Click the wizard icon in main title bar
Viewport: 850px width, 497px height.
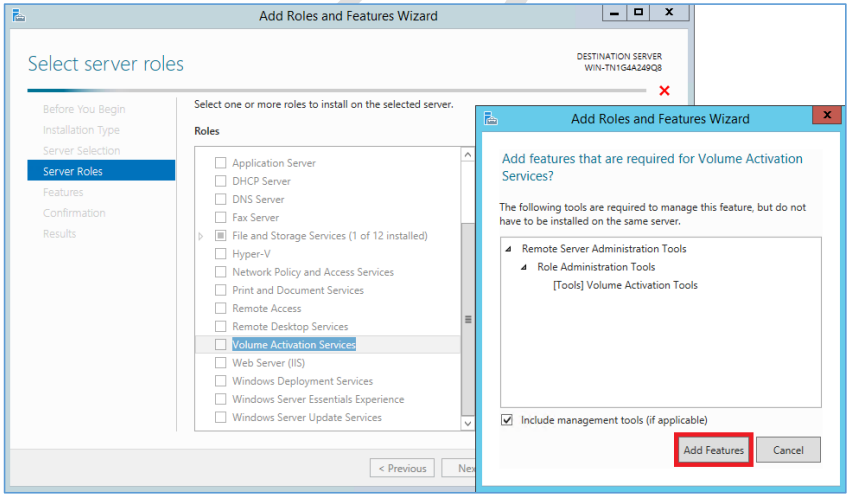click(x=18, y=15)
